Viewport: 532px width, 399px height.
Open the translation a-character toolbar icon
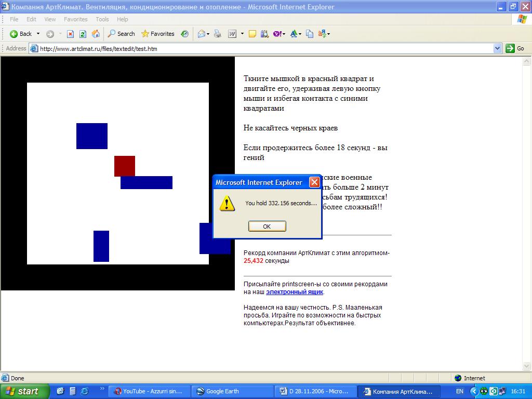[322, 34]
